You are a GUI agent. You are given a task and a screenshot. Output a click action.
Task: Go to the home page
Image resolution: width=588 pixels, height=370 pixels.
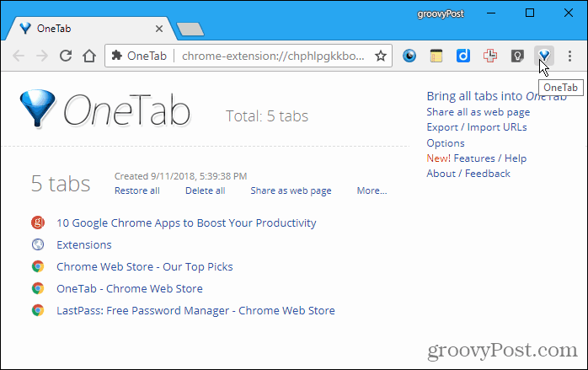pyautogui.click(x=89, y=56)
